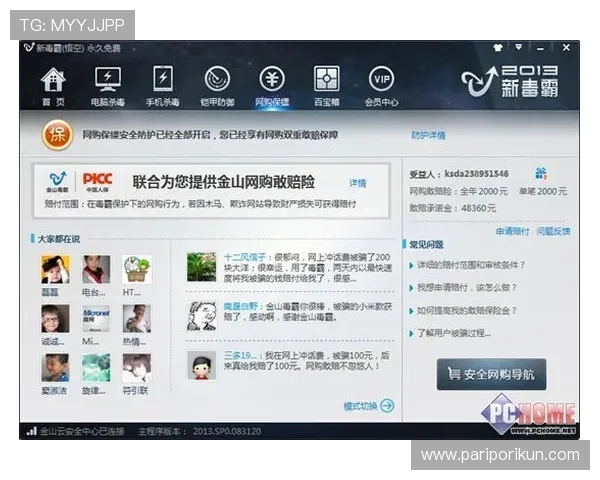Click the 模式切换 arrow icon
This screenshot has height=480, width=600.
388,406
